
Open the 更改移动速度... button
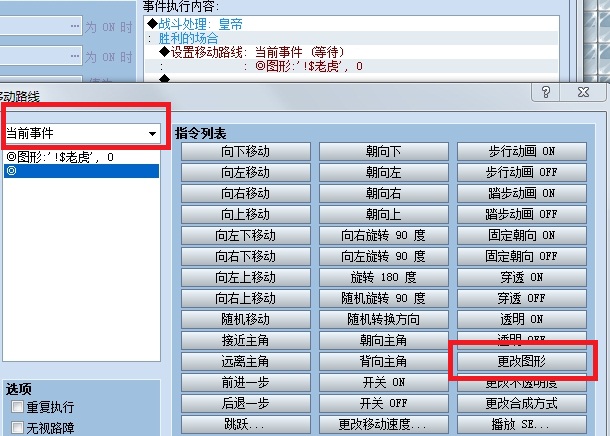[384, 424]
